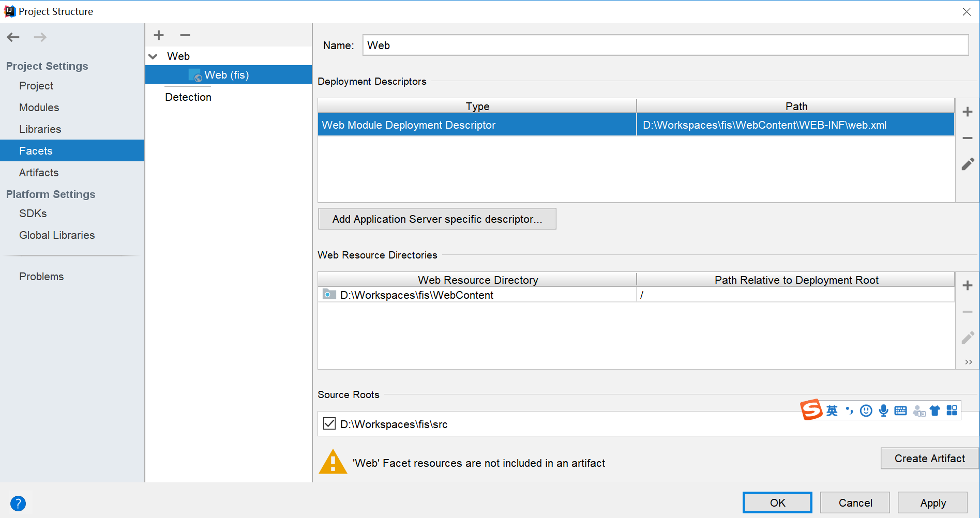Screen dimensions: 980x518
Task: Open Sogou emoji panel
Action: [866, 410]
